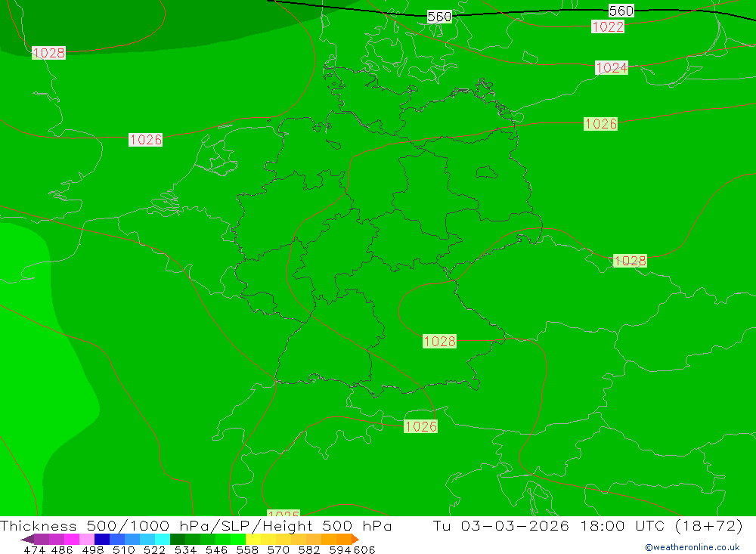Click the 1028 isobar label over southern Poland
756x554 pixels.
point(630,260)
